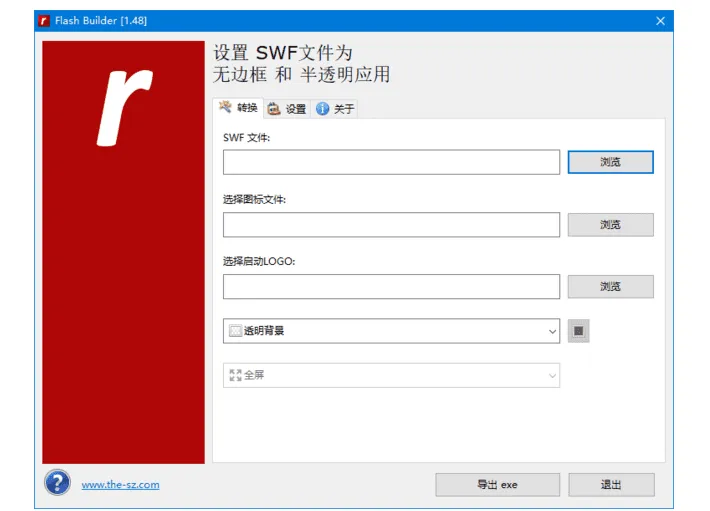710x511 pixels.
Task: Switch to the 设置 (Settings) tab
Action: coord(287,109)
